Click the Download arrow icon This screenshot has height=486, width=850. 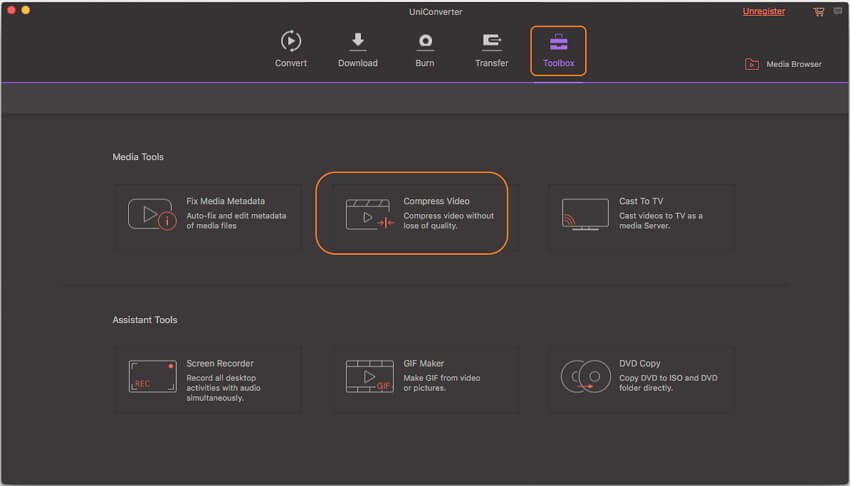(x=357, y=41)
